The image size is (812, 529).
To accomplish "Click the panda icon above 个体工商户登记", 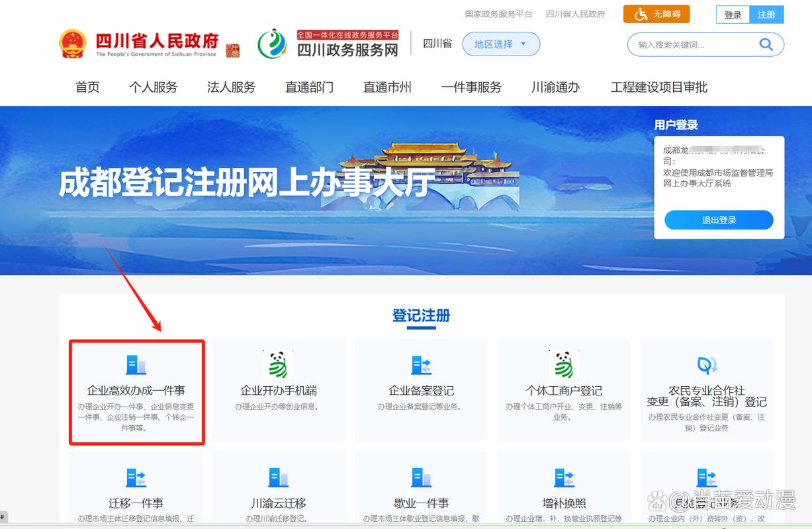I will (x=564, y=364).
